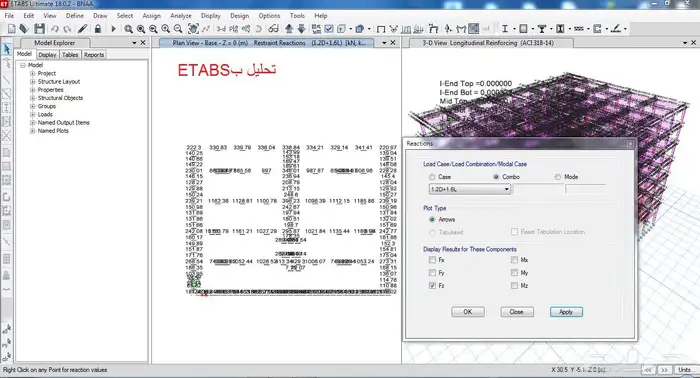The image size is (700, 378).
Task: Select the Case radio button
Action: pyautogui.click(x=432, y=177)
